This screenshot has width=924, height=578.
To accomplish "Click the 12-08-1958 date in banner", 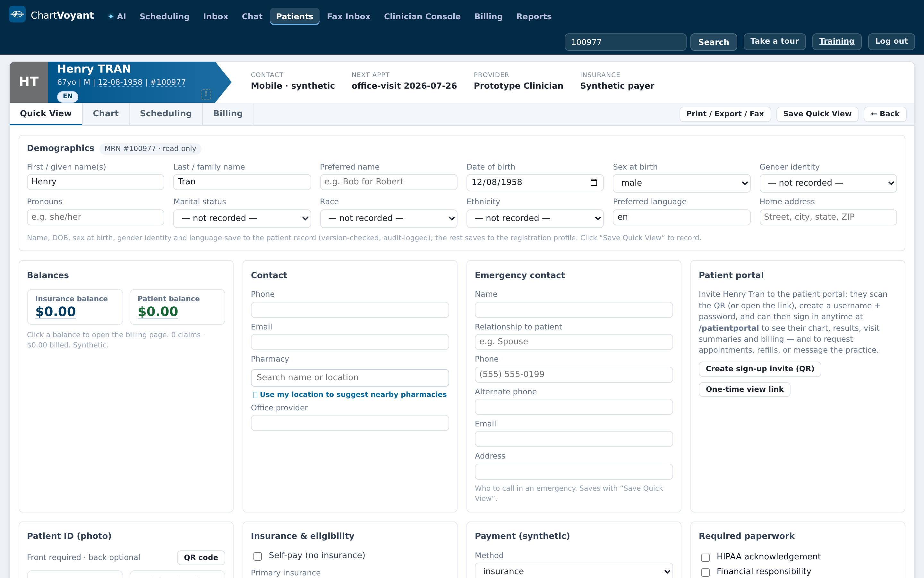I will (x=120, y=82).
